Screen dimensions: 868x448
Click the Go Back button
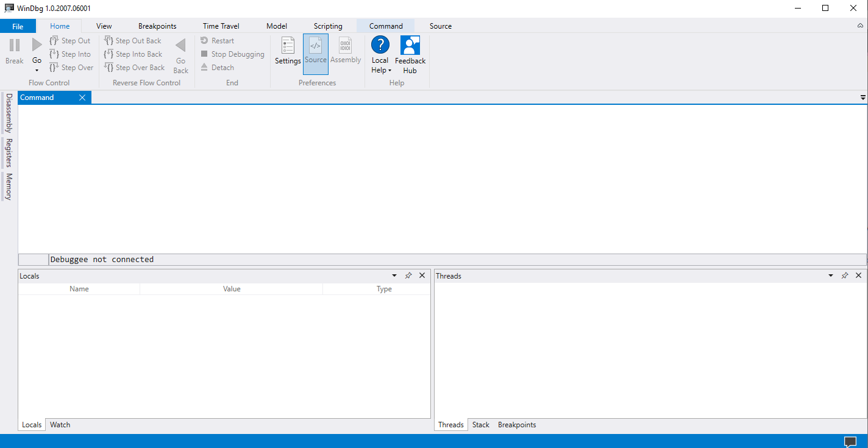180,55
